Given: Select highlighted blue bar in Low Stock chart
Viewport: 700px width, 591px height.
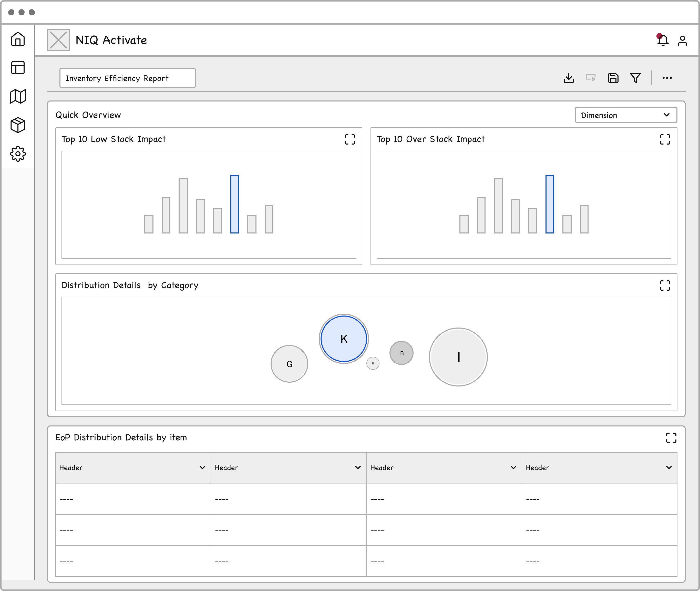Looking at the screenshot, I should point(234,204).
